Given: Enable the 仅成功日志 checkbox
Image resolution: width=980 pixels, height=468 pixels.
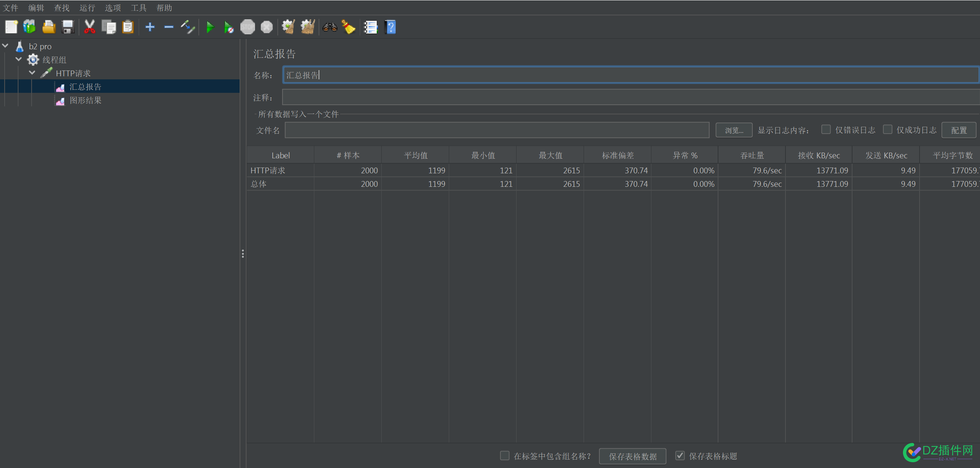Looking at the screenshot, I should click(x=888, y=129).
